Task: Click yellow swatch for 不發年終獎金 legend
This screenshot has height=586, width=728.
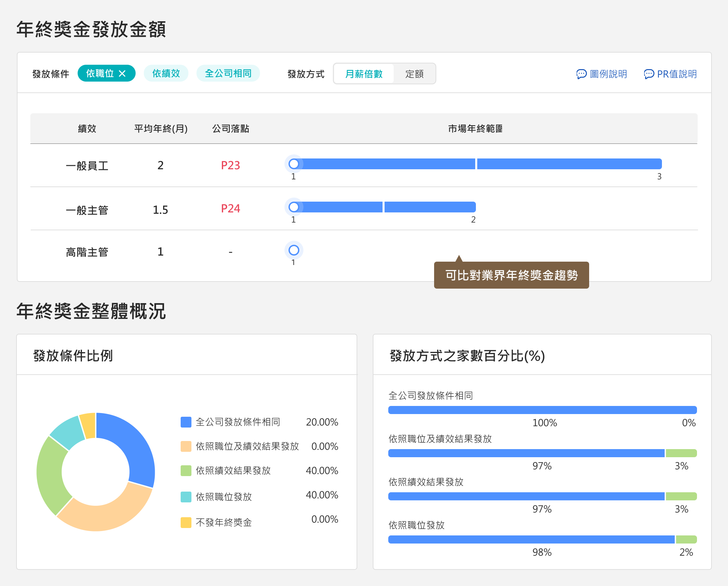Action: pos(186,523)
